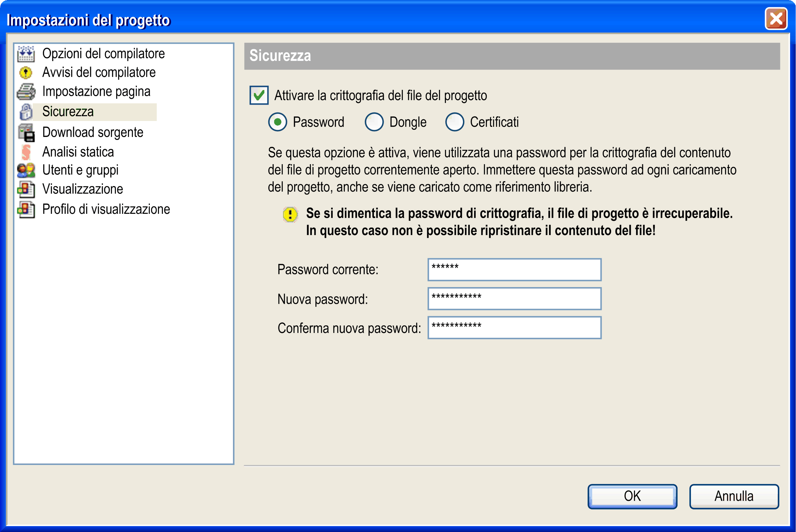This screenshot has width=796, height=532.
Task: Click into the Nuova password field
Action: (514, 299)
